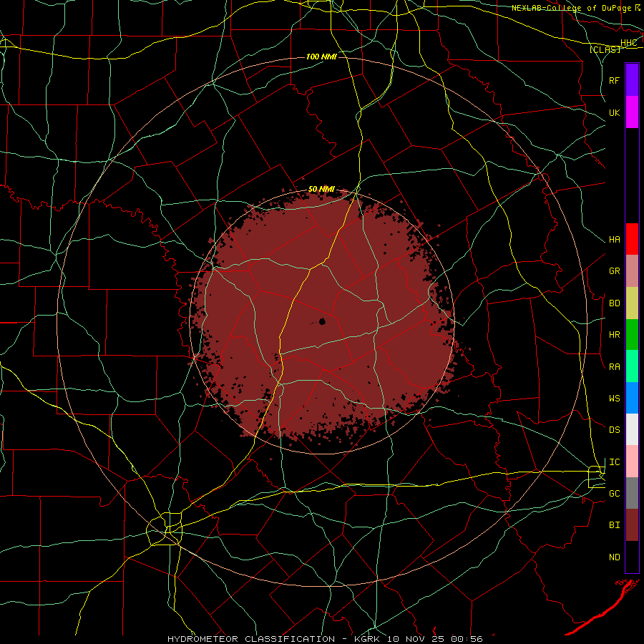Click the 100 NMI range ring label
Image resolution: width=644 pixels, height=644 pixels.
(x=321, y=57)
